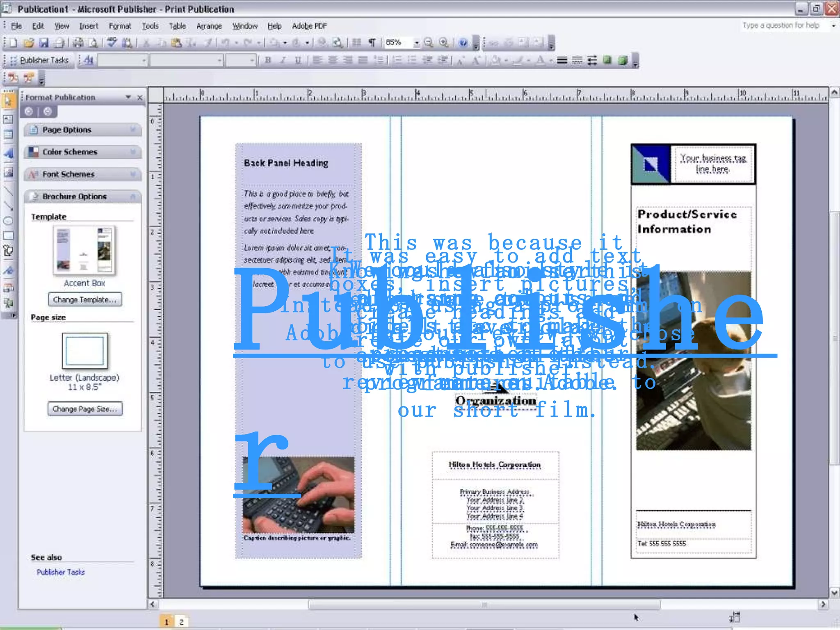Click the Paste clipboard icon

coord(176,43)
